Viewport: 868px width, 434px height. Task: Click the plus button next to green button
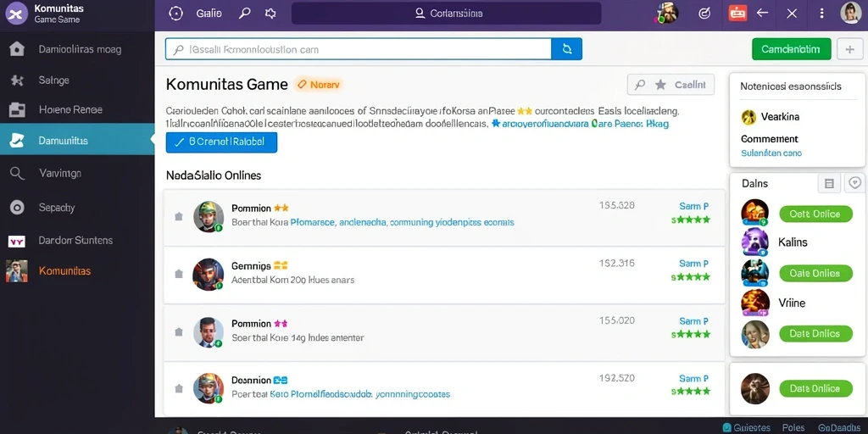tap(849, 49)
